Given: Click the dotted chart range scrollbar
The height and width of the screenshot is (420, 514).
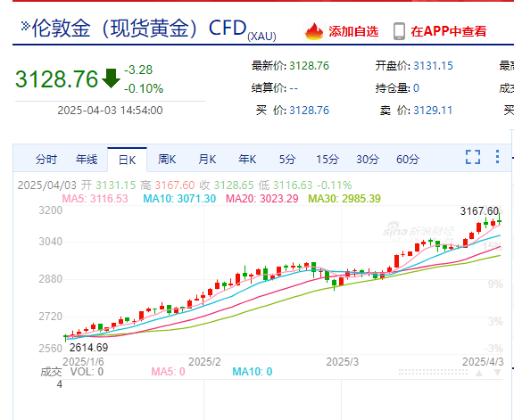Looking at the screenshot, I should pyautogui.click(x=433, y=373).
